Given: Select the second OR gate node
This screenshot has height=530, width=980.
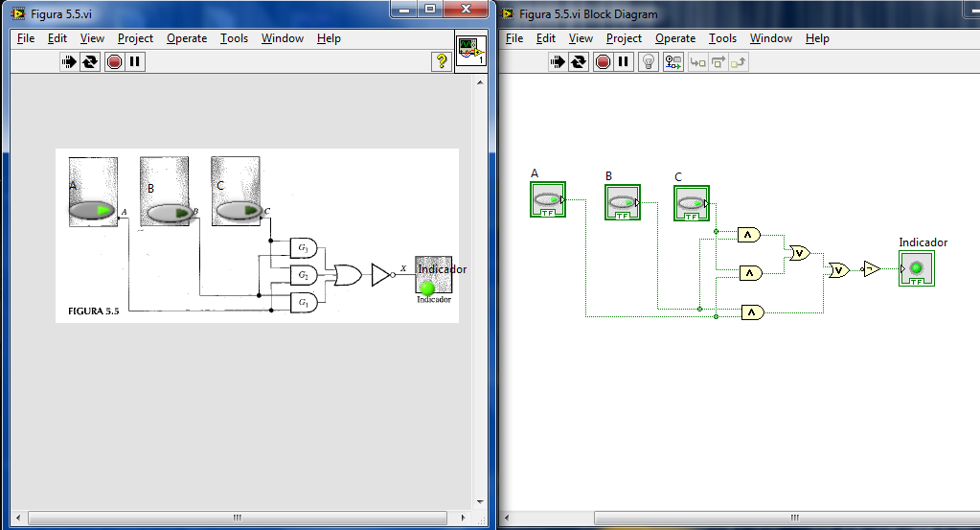Looking at the screenshot, I should pyautogui.click(x=839, y=270).
